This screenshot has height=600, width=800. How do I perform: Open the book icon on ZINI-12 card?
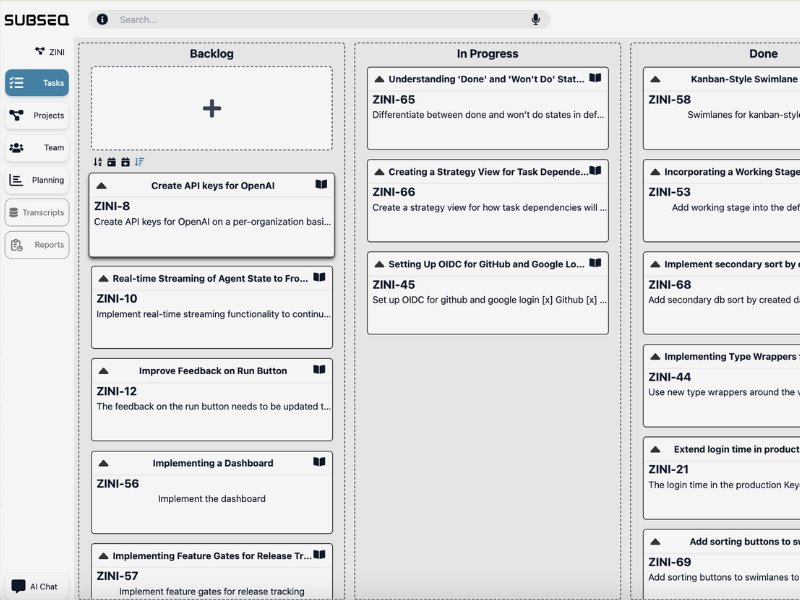(x=319, y=370)
